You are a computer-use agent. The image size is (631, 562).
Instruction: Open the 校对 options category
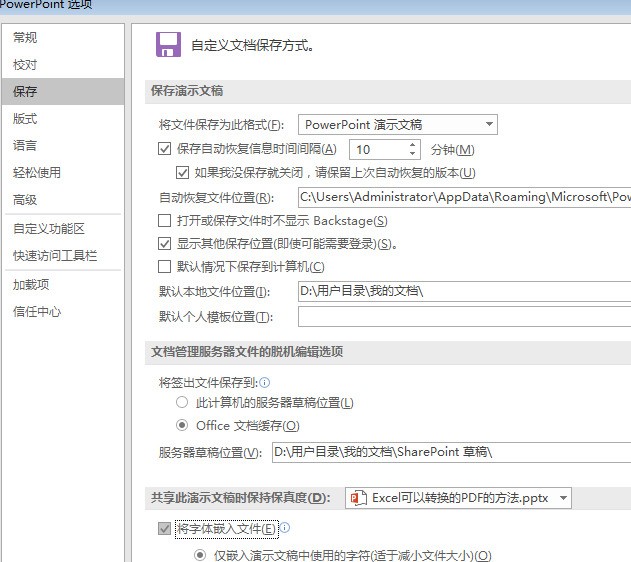click(x=25, y=65)
